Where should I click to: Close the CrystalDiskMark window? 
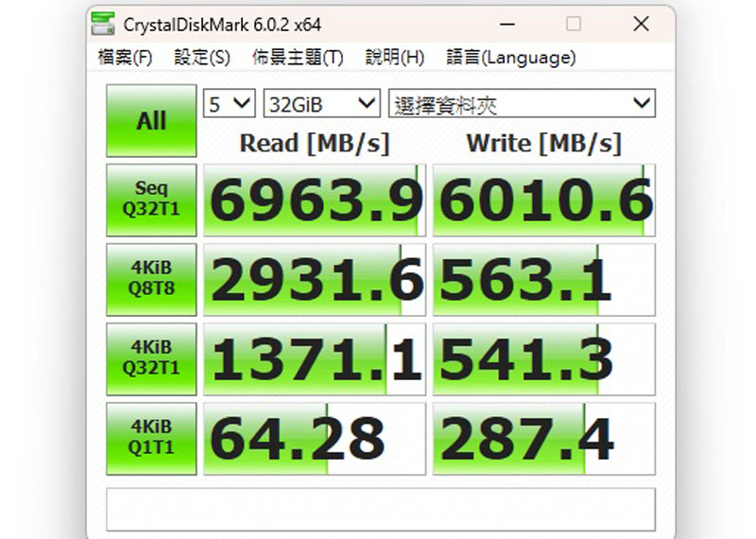click(x=642, y=24)
